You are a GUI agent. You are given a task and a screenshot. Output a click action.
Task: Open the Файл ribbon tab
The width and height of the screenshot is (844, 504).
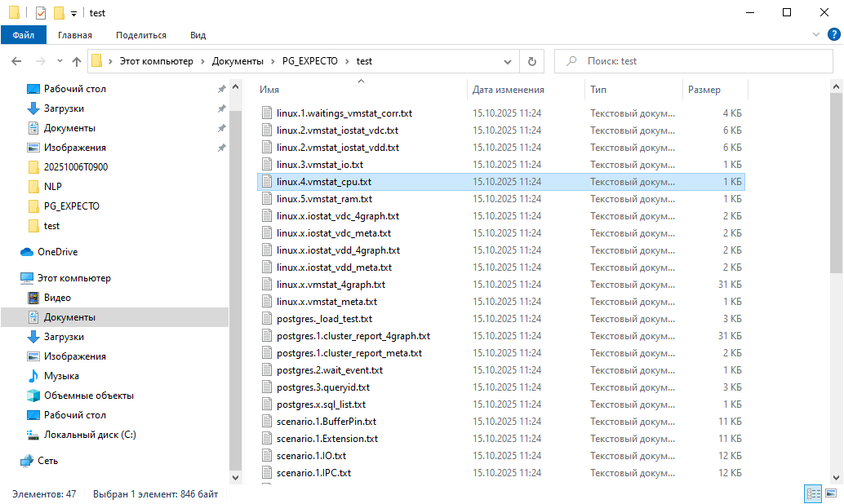[x=23, y=35]
